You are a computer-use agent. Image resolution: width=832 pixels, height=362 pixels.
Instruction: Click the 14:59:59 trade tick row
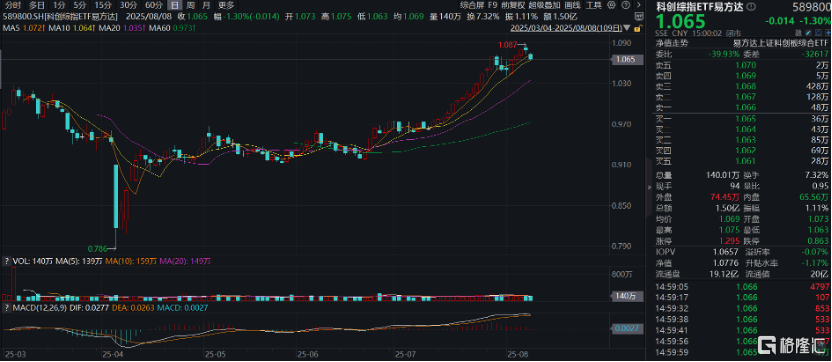(743, 351)
